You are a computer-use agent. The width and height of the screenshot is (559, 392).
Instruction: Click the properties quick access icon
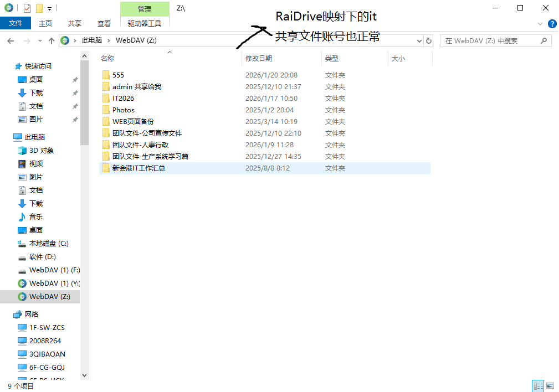click(27, 8)
